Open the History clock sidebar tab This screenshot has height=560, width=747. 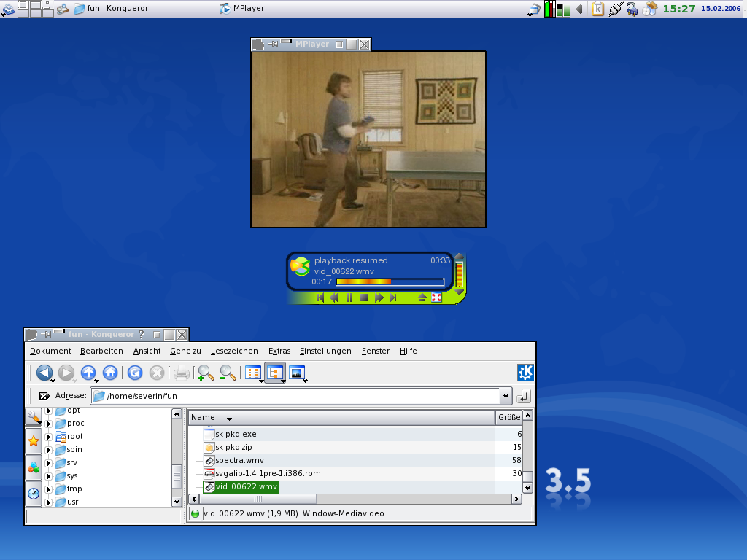click(34, 494)
